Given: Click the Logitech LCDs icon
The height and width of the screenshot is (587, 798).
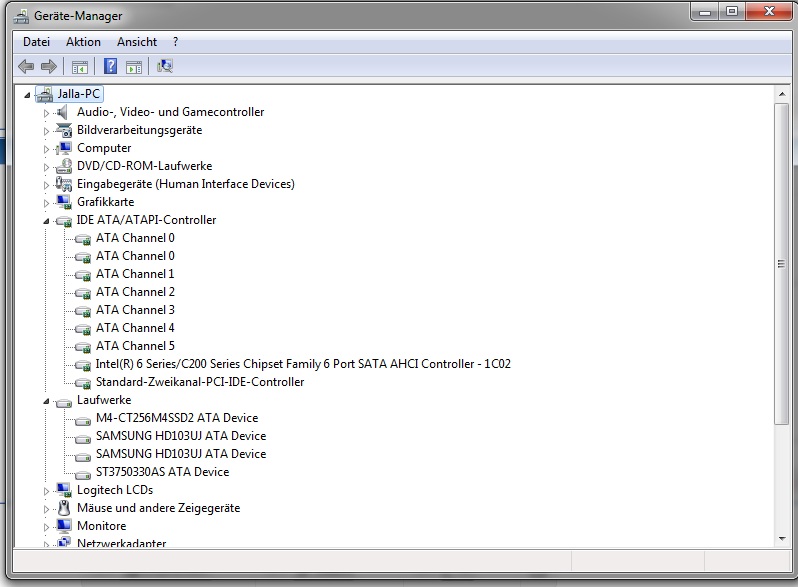Looking at the screenshot, I should click(64, 490).
